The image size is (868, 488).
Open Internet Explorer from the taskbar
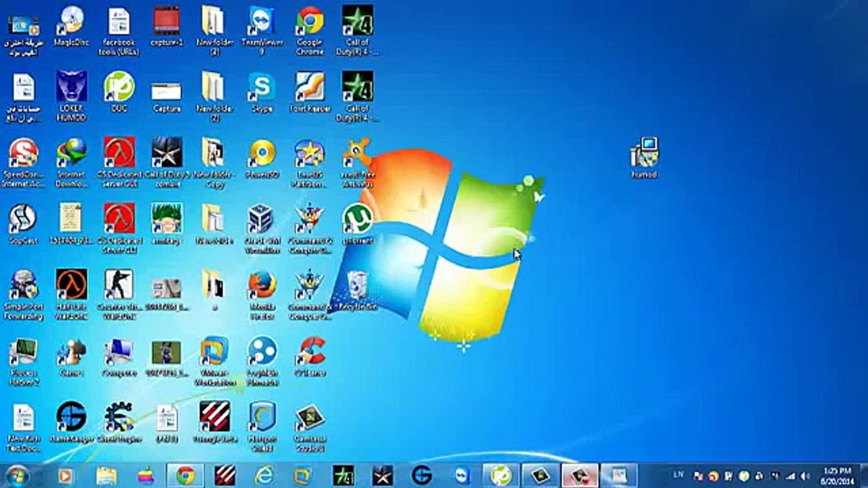(x=264, y=475)
